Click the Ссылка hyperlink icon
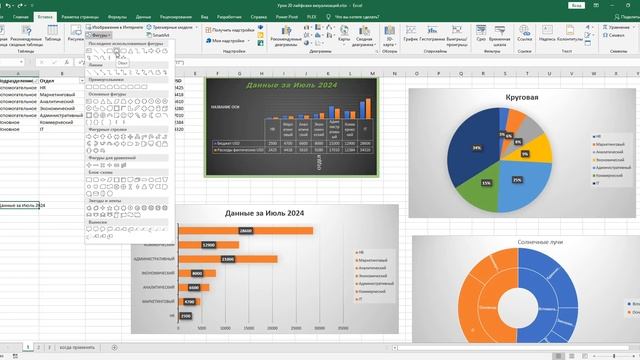The width and height of the screenshot is (640, 360). point(524,33)
